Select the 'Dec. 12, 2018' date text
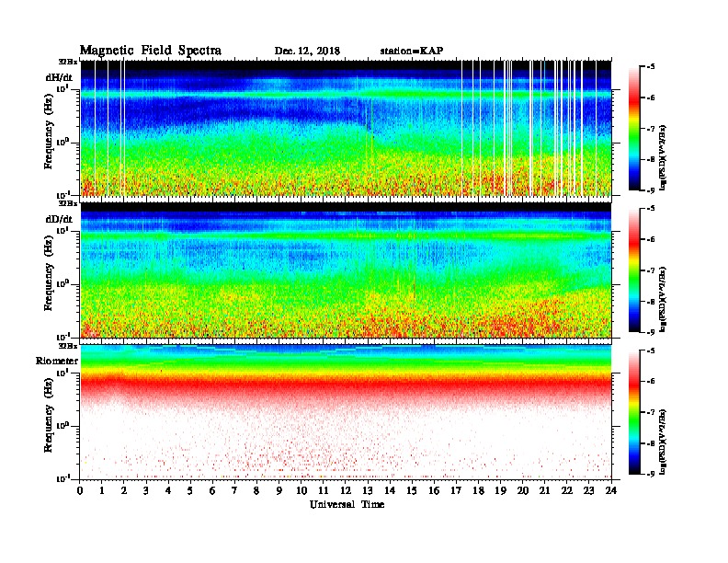This screenshot has height=563, width=728. point(307,51)
